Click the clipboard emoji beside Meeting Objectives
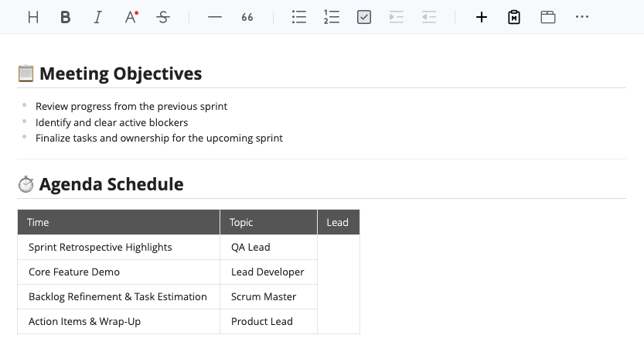The height and width of the screenshot is (342, 644). [26, 74]
